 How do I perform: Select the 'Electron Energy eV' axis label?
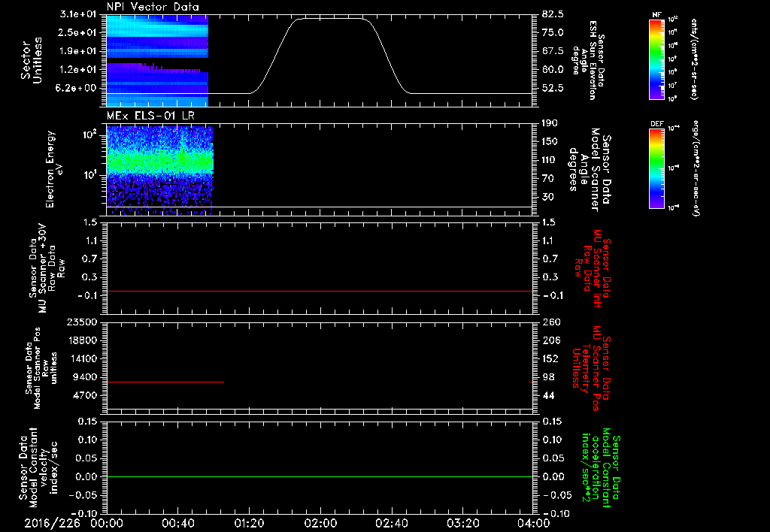tap(54, 169)
